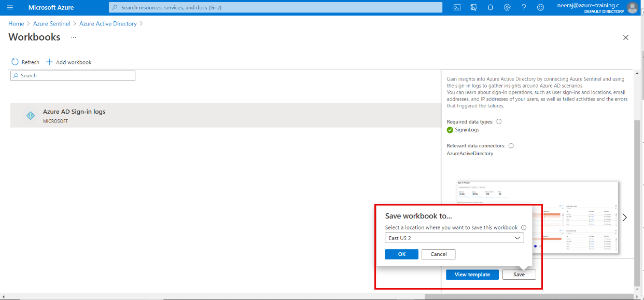Focus the global search resources box
Image resolution: width=644 pixels, height=300 pixels.
click(x=275, y=7)
